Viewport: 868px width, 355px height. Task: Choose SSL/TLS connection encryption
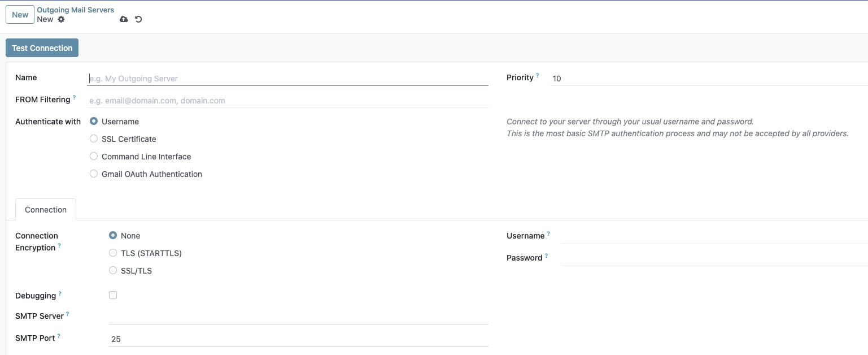(x=112, y=270)
